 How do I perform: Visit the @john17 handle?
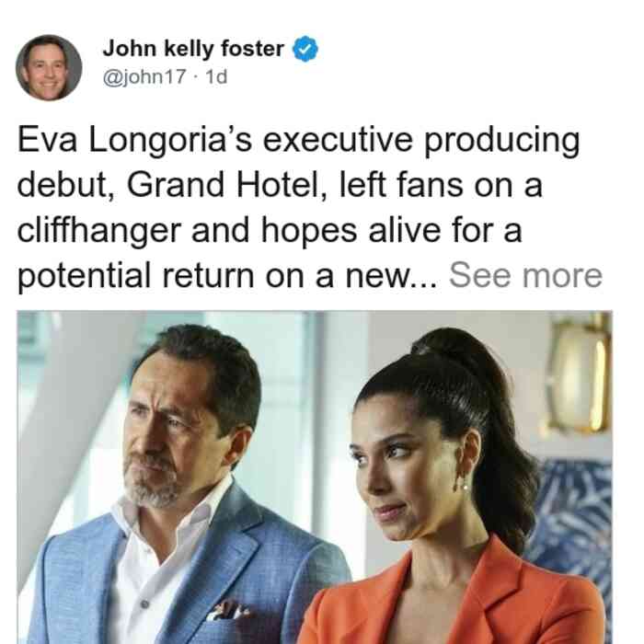(144, 76)
